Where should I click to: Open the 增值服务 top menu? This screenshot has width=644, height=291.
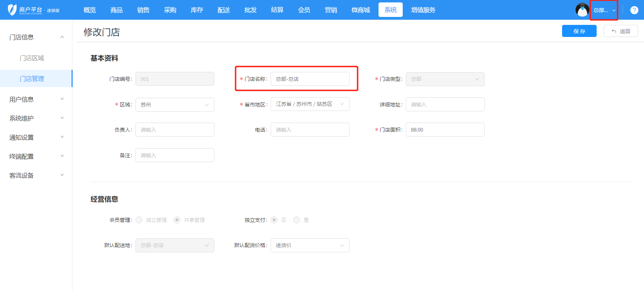423,10
